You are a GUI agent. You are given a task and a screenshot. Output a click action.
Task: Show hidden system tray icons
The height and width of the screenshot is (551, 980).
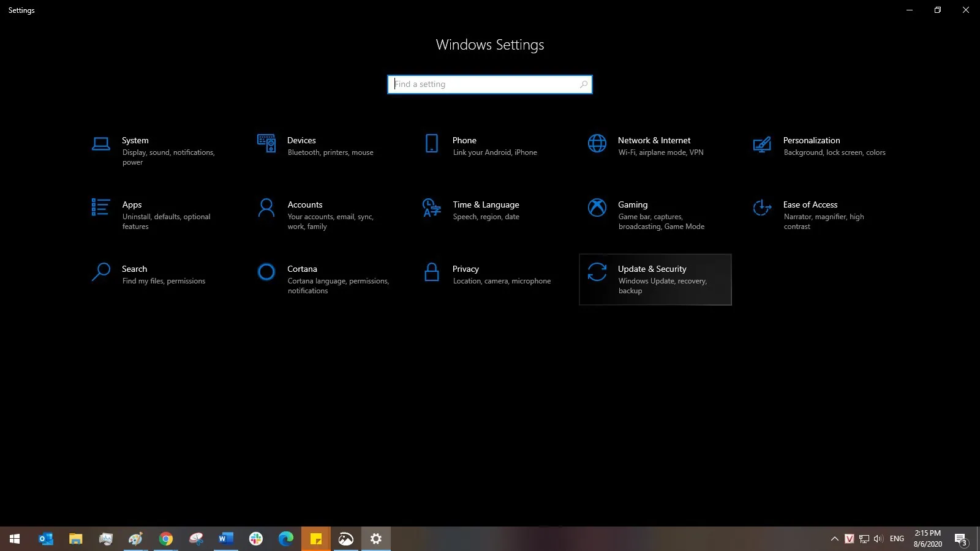[834, 539]
